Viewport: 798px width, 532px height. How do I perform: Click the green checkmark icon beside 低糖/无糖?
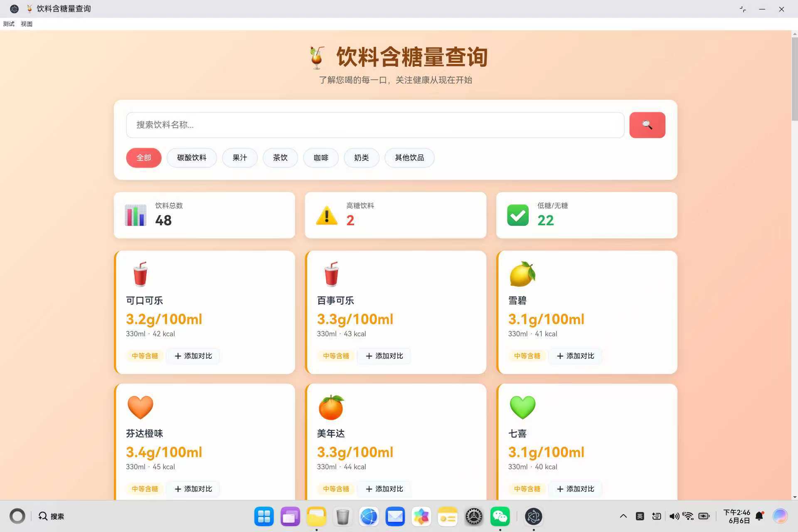[x=518, y=215]
